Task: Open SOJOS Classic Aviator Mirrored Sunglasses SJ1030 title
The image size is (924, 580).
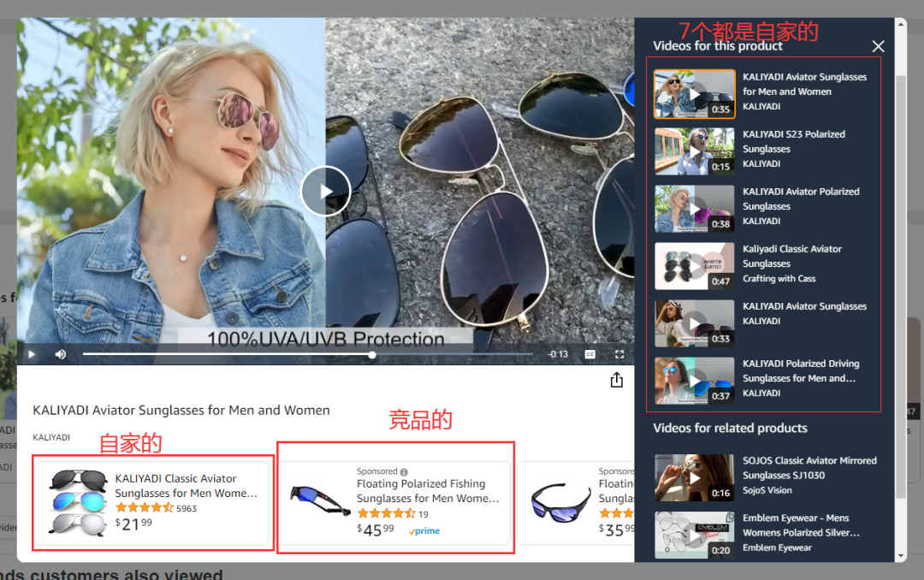Action: tap(809, 468)
